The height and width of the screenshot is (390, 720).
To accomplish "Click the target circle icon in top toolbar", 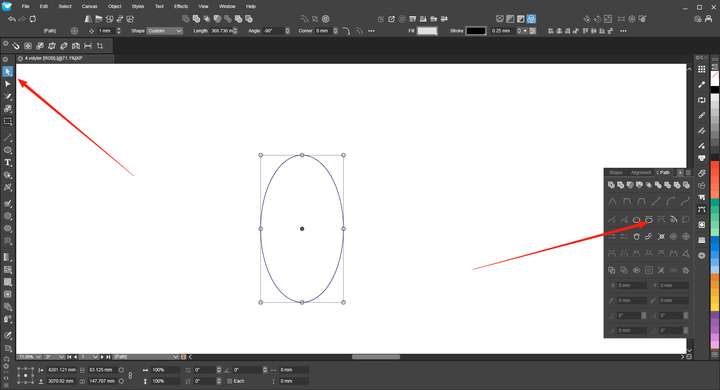I will point(326,19).
